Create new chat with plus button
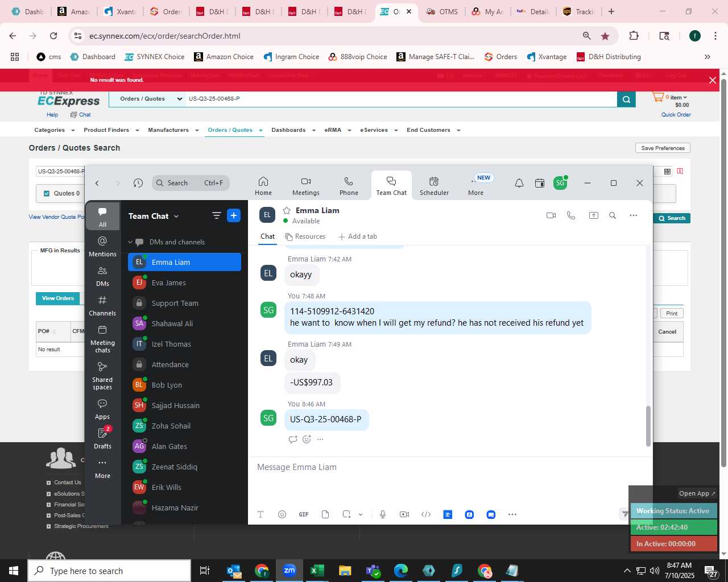The height and width of the screenshot is (582, 728). pyautogui.click(x=234, y=215)
